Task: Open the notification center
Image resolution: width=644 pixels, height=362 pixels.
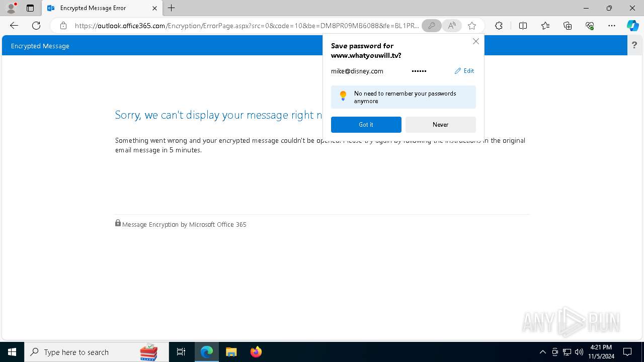Action: pos(627,352)
